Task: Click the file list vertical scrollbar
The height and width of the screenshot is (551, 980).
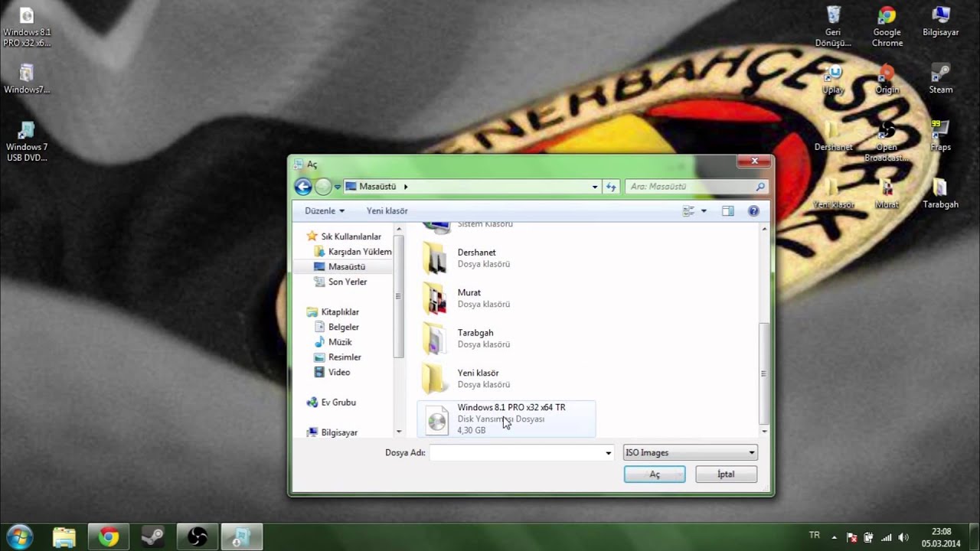Action: pos(763,373)
